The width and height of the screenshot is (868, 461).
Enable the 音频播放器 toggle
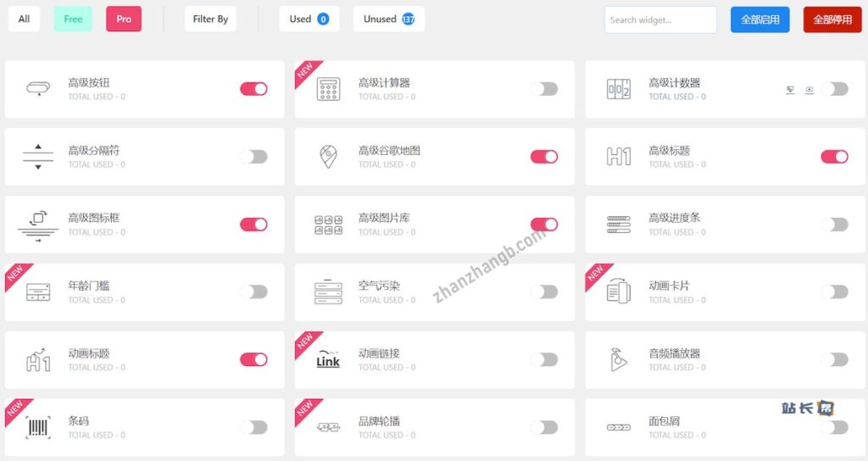tap(834, 359)
